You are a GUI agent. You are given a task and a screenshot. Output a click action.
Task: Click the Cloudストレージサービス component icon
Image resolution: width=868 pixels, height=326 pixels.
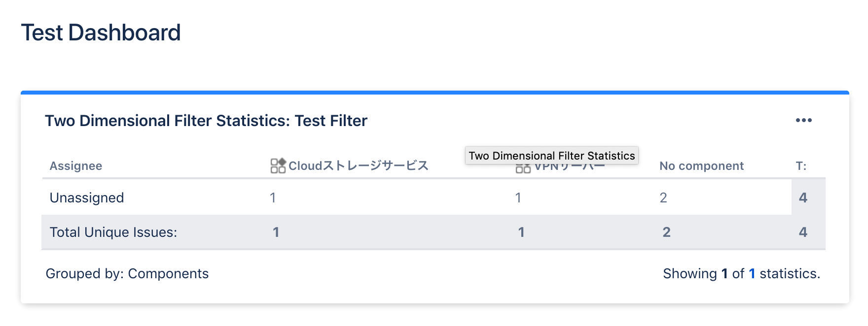coord(277,165)
